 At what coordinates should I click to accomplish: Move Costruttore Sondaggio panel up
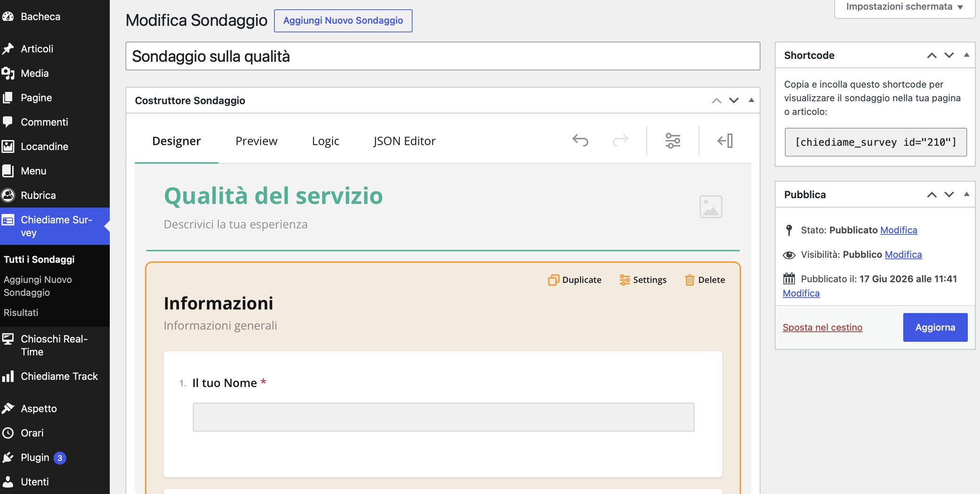[717, 100]
